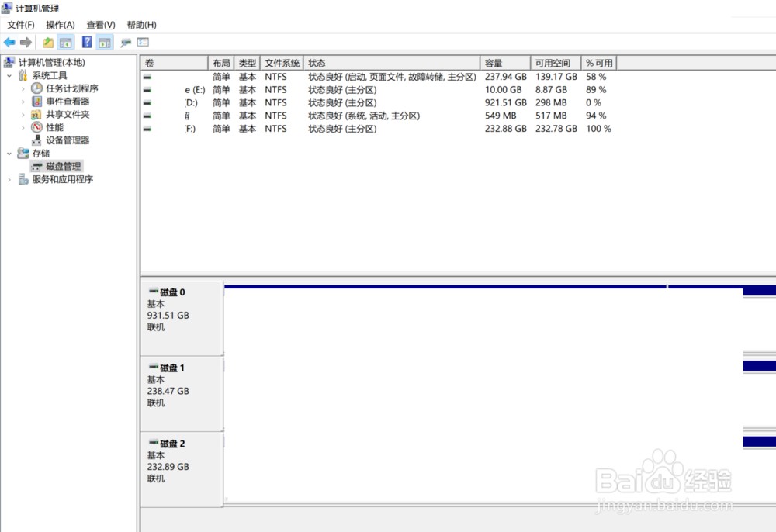Click the disk rescan toolbar icon

(126, 43)
